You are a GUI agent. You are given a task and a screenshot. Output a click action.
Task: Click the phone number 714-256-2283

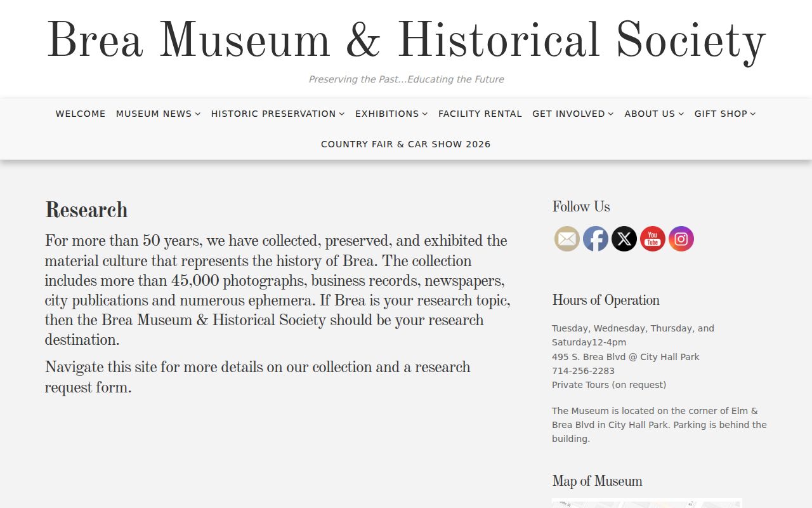583,371
